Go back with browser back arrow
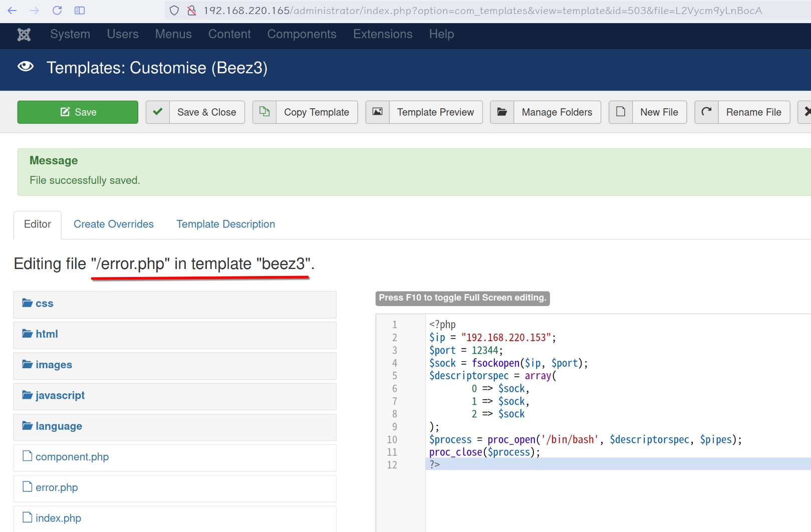The height and width of the screenshot is (532, 811). (13, 11)
